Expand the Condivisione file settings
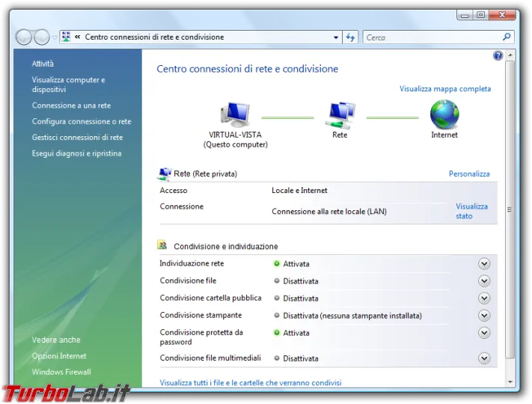 (484, 281)
